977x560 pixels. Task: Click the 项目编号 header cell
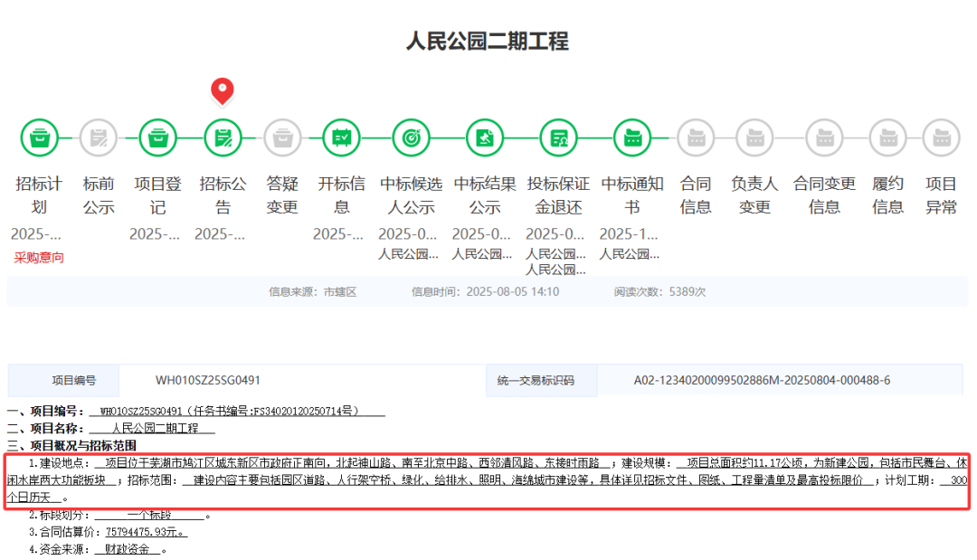click(x=63, y=381)
